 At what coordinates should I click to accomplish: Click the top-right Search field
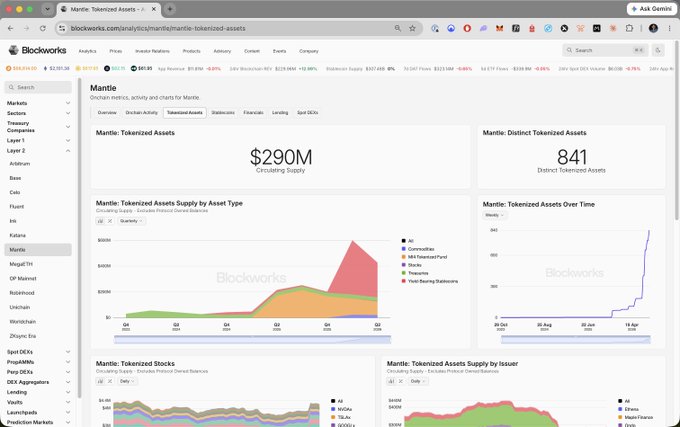tap(605, 50)
